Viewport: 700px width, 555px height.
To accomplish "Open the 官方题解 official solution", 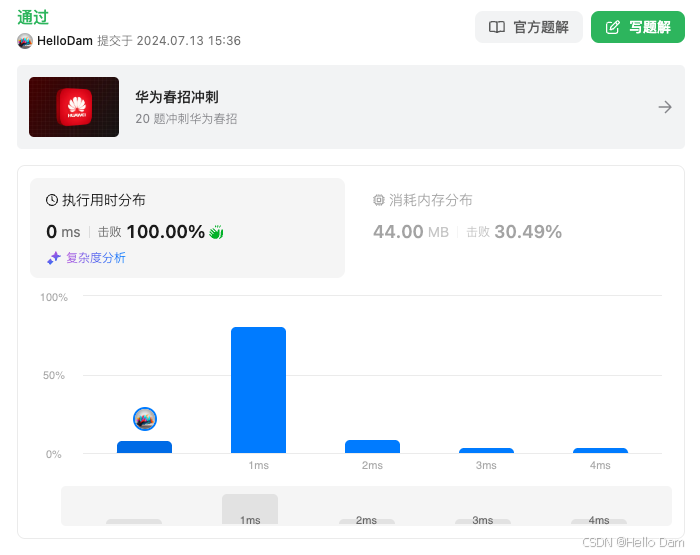I will click(x=529, y=27).
